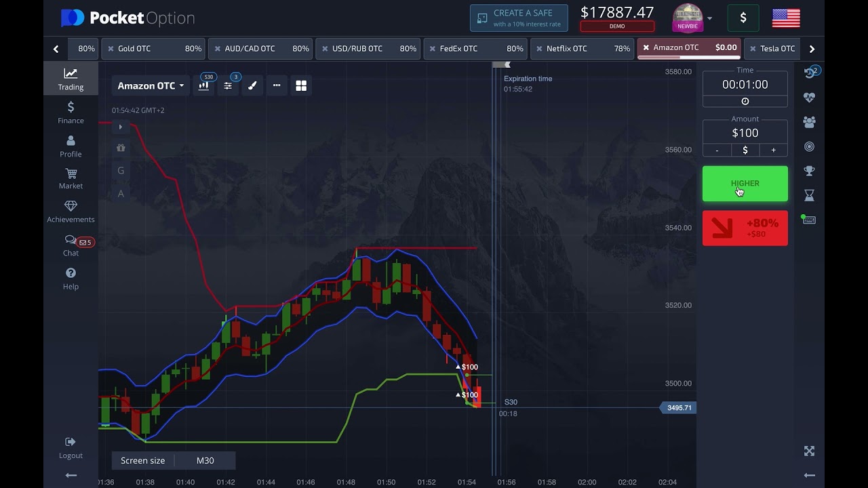
Task: Open the Screen size selector
Action: coord(142,461)
